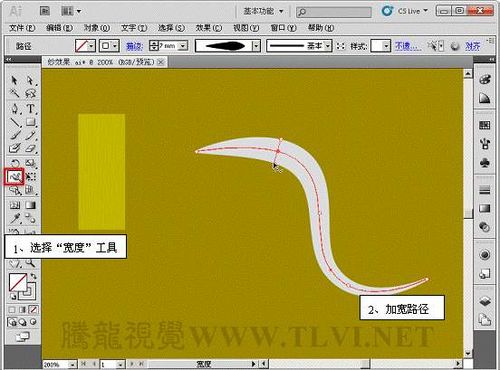Set the None color mode button
Image resolution: width=500 pixels, height=370 pixels.
point(33,310)
